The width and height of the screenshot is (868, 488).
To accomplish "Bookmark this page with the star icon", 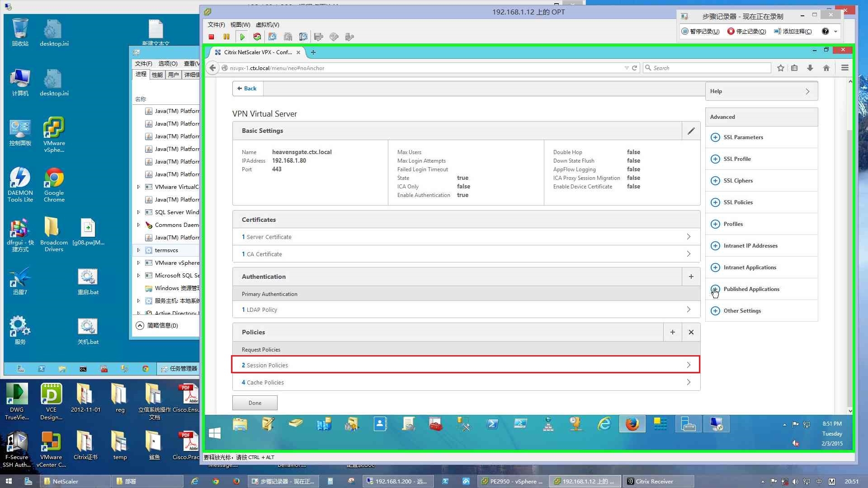I will (x=781, y=68).
